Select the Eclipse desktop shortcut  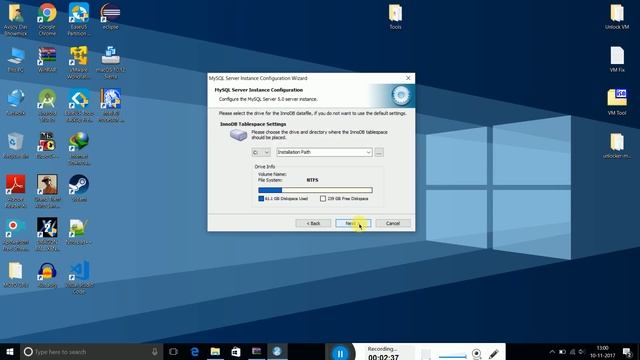(110, 17)
